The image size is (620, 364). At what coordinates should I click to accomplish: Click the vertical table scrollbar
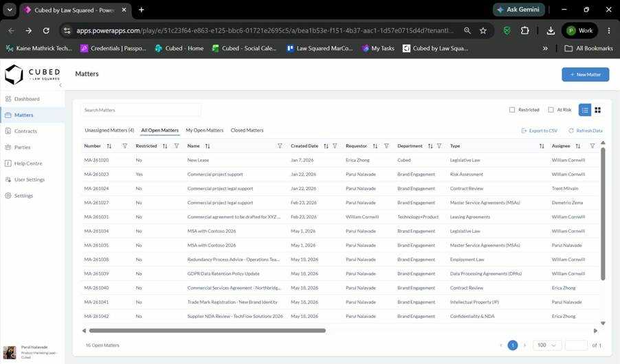[x=603, y=214]
